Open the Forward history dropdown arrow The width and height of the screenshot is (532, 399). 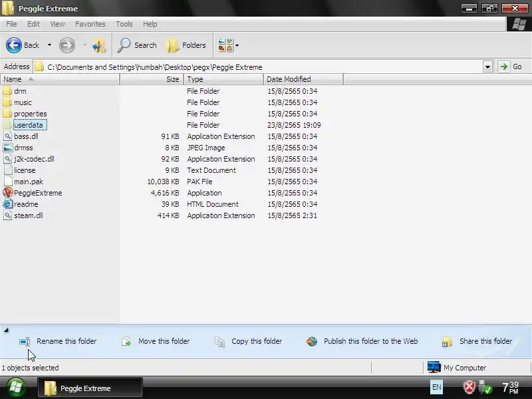click(84, 45)
